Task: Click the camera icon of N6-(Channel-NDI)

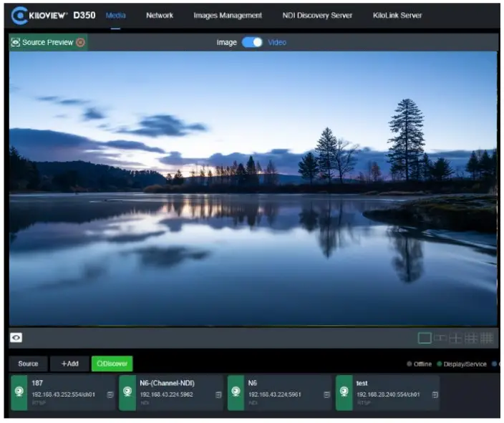Action: [x=127, y=393]
